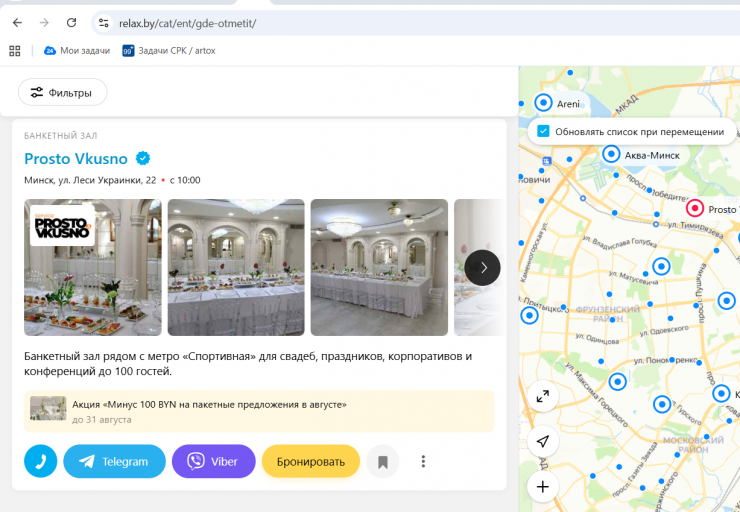Viewport: 740px width, 512px height.
Task: Open the three-dot more options menu
Action: click(x=423, y=462)
